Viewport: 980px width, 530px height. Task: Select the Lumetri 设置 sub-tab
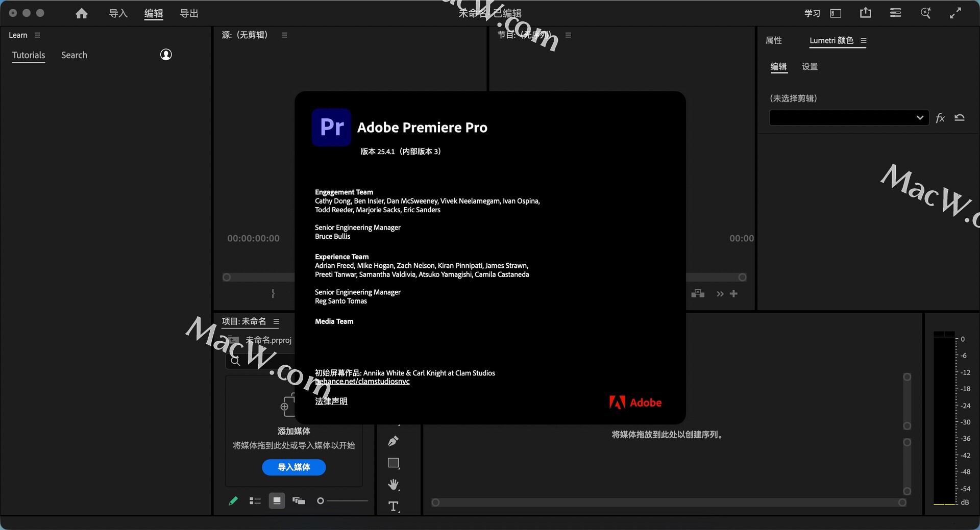click(810, 67)
